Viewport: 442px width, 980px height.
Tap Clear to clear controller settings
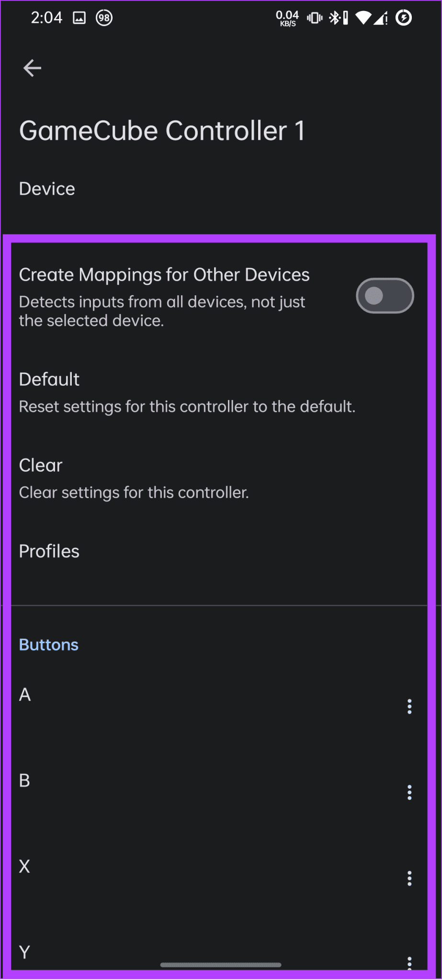pyautogui.click(x=134, y=478)
